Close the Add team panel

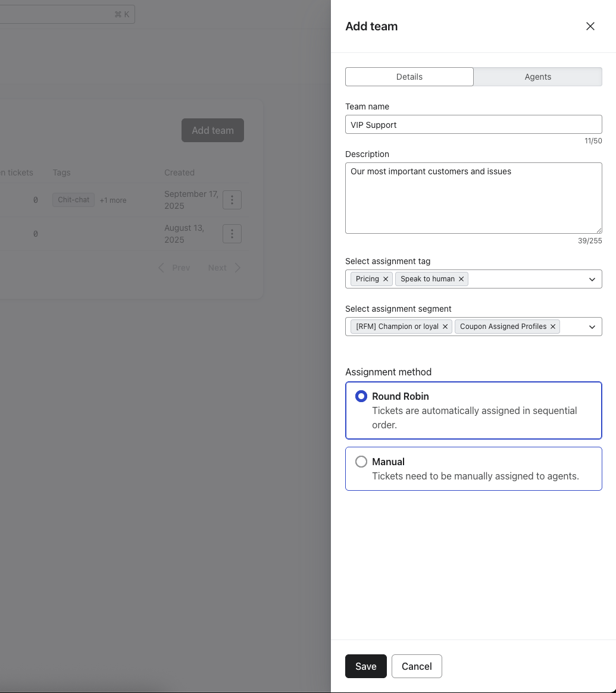590,26
